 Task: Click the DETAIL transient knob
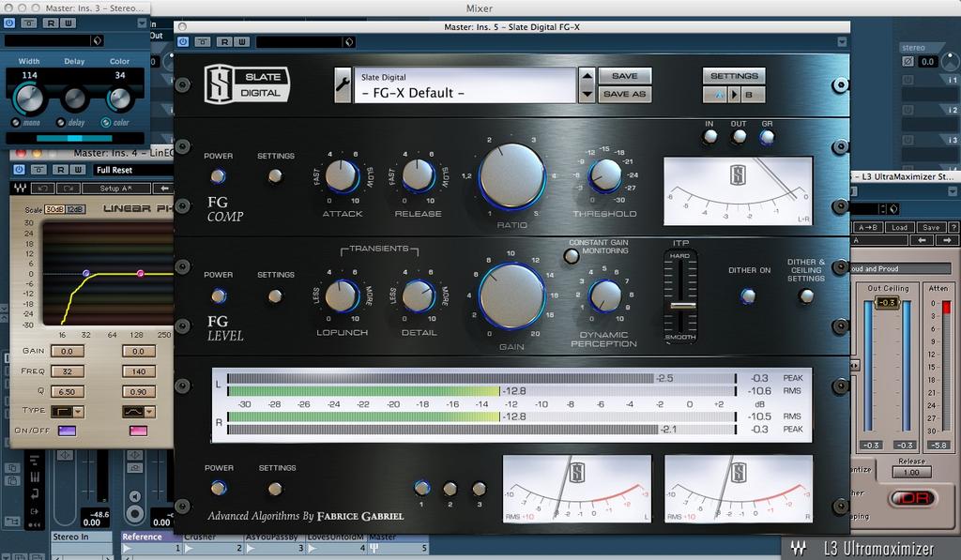click(x=418, y=295)
